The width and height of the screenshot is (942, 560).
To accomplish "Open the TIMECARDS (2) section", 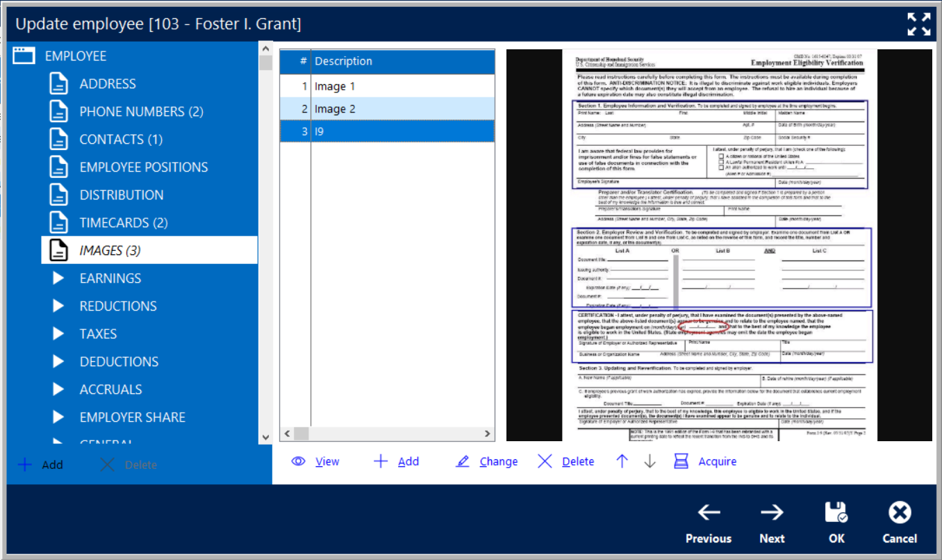I will pos(124,222).
